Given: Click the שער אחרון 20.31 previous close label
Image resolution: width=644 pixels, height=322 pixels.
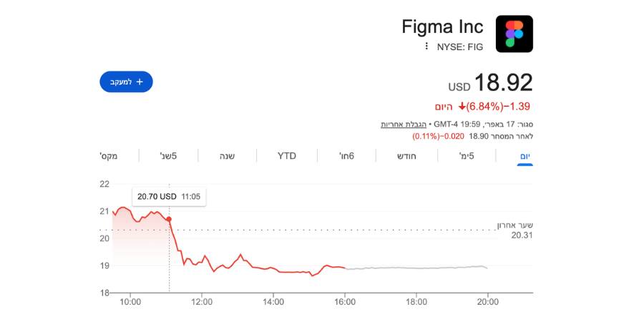Looking at the screenshot, I should [515, 230].
